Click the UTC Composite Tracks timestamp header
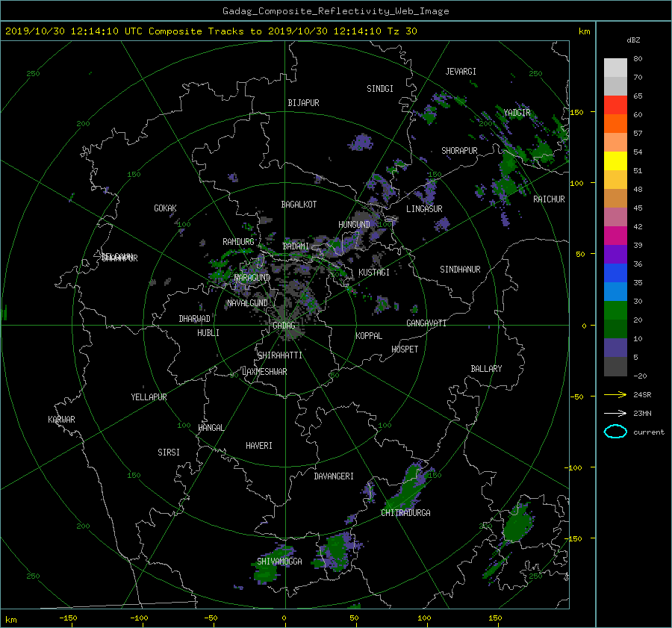672x628 pixels. pyautogui.click(x=211, y=31)
